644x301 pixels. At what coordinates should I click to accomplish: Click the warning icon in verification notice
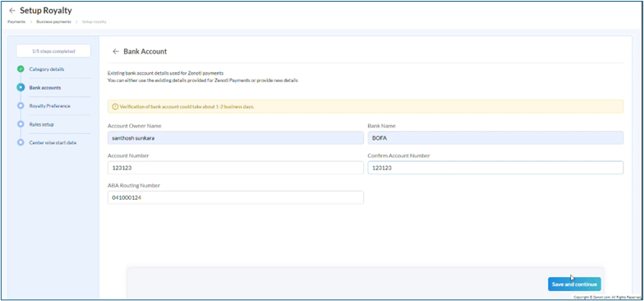coord(115,107)
